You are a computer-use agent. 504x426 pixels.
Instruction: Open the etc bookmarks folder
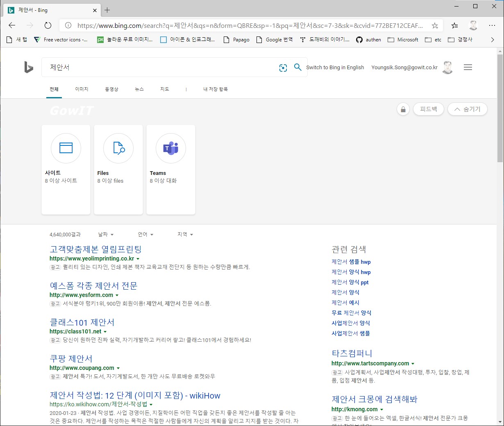pos(433,40)
